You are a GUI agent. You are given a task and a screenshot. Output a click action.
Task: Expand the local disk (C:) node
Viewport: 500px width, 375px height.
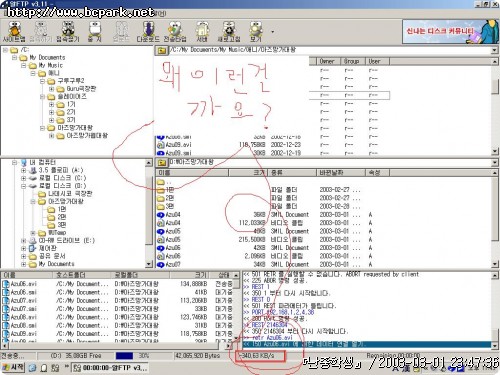pyautogui.click(x=23, y=178)
